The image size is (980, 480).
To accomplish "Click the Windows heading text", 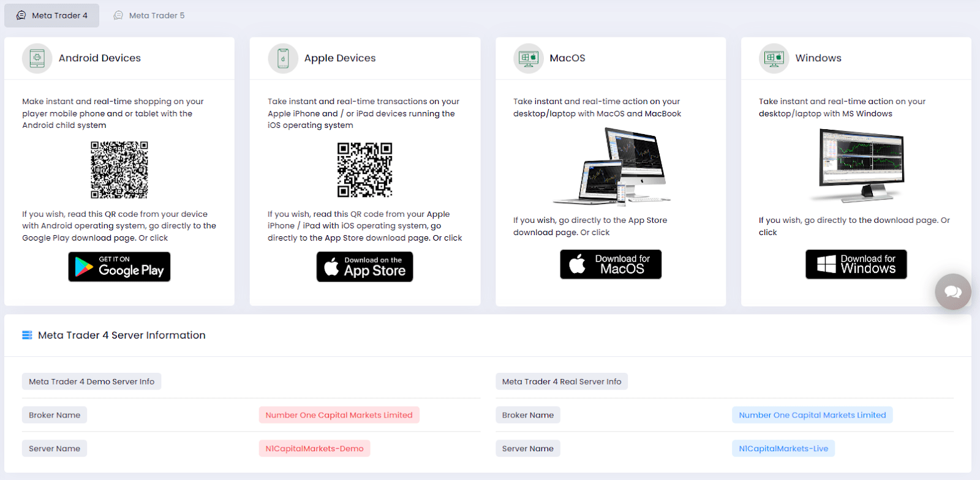I will point(818,58).
